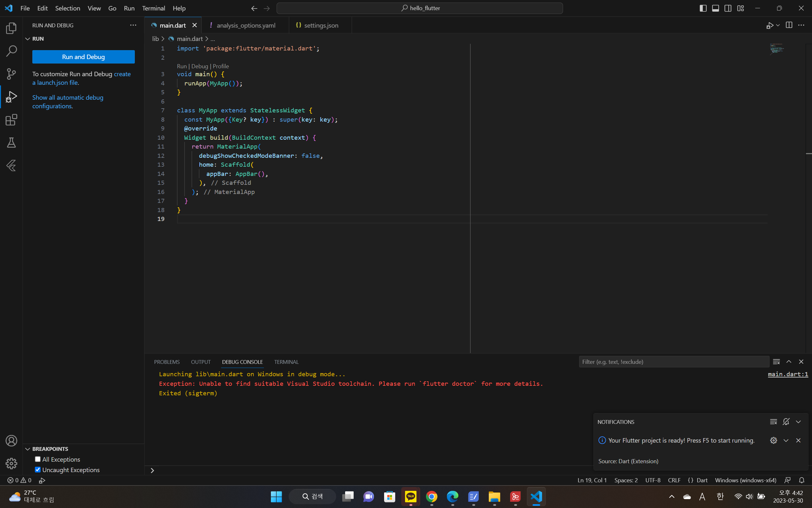Click the debug console filter field
This screenshot has width=812, height=508.
tap(674, 362)
